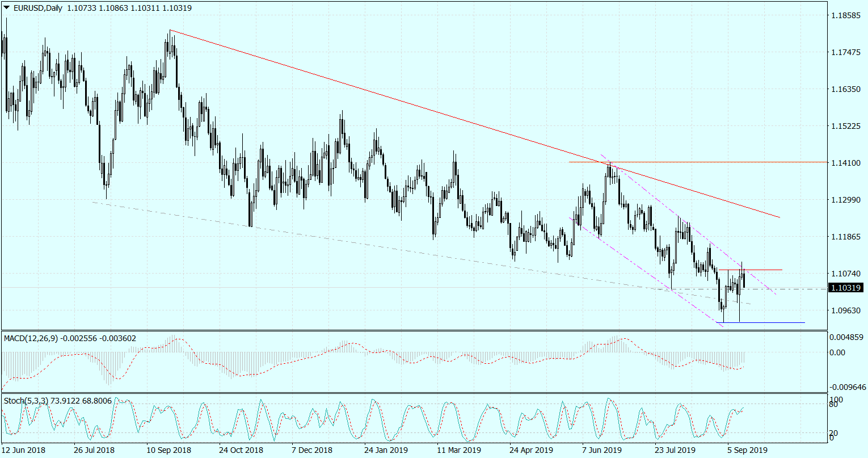The image size is (868, 458).
Task: Click the 1.11865 price scale value
Action: click(x=845, y=237)
